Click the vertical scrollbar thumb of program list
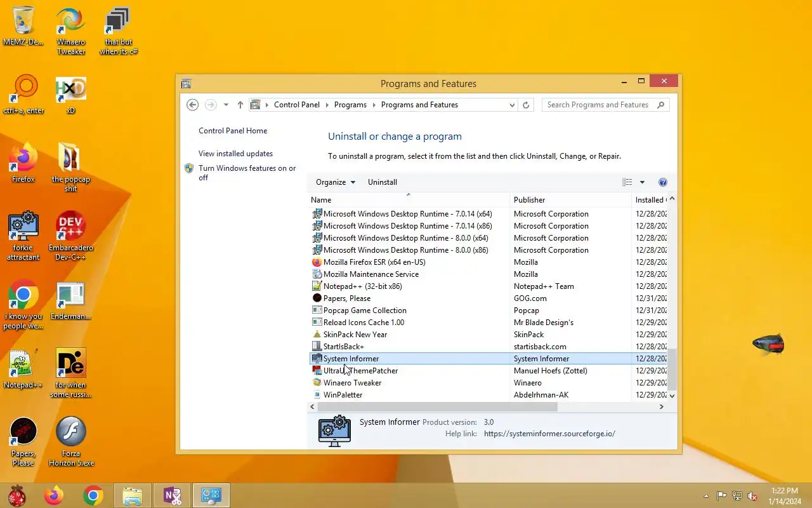 point(672,370)
